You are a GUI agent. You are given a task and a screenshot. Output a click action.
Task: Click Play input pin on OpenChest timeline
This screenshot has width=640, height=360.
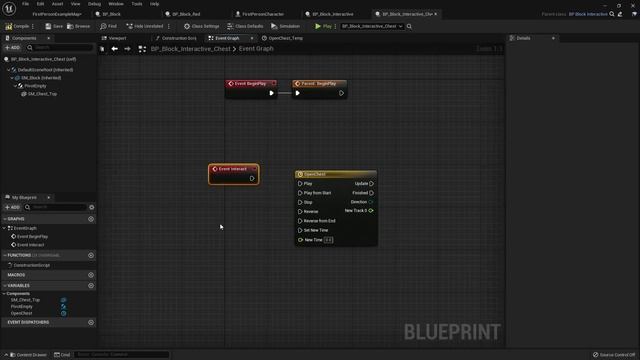coord(300,184)
